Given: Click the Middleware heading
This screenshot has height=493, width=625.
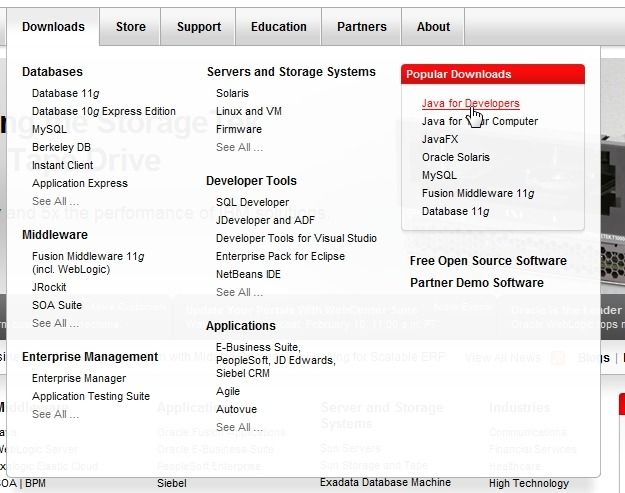Looking at the screenshot, I should 55,235.
